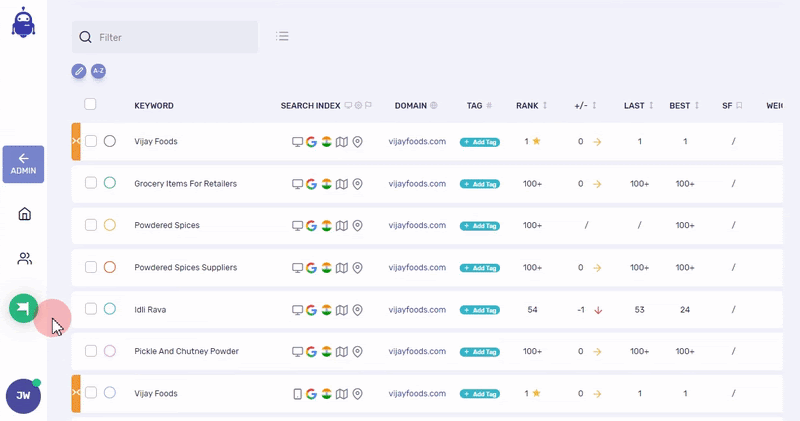Check the Grocery Items For Retailers checkbox
Viewport: 800px width, 421px height.
(91, 183)
